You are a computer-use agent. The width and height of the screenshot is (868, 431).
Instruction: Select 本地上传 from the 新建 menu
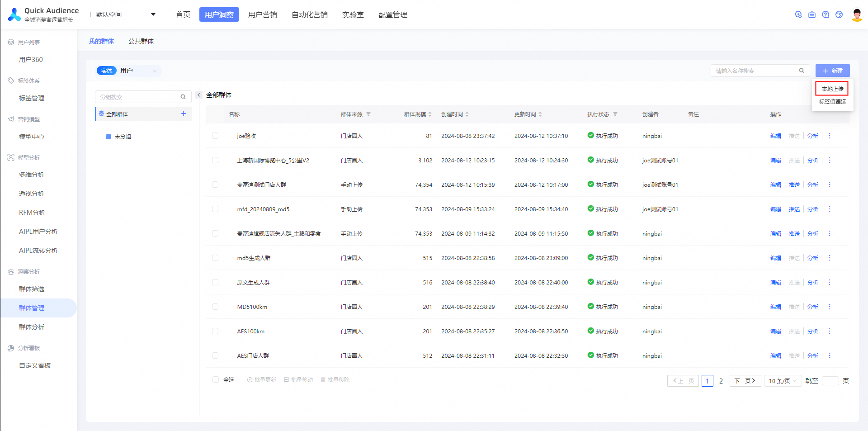(832, 89)
